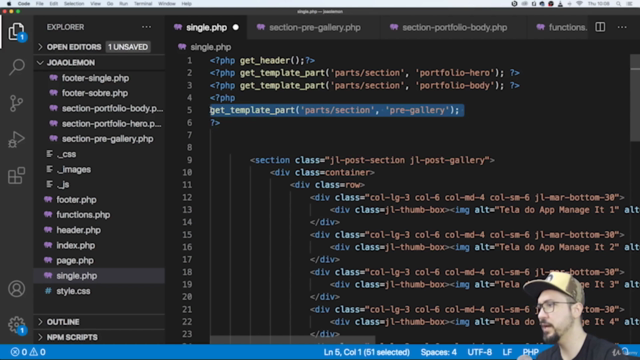Viewport: 640px width, 360px height.
Task: Switch to the section-portfolio-body.php tab
Action: [454, 27]
